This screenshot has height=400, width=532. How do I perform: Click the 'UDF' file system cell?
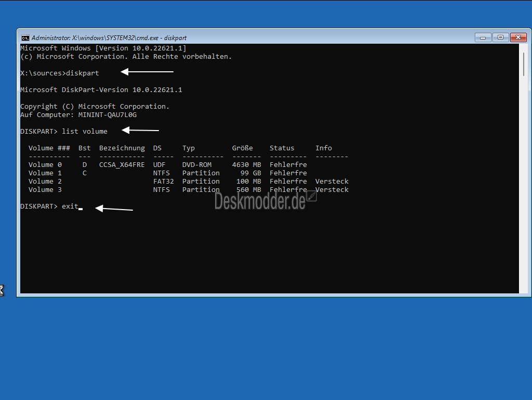159,165
